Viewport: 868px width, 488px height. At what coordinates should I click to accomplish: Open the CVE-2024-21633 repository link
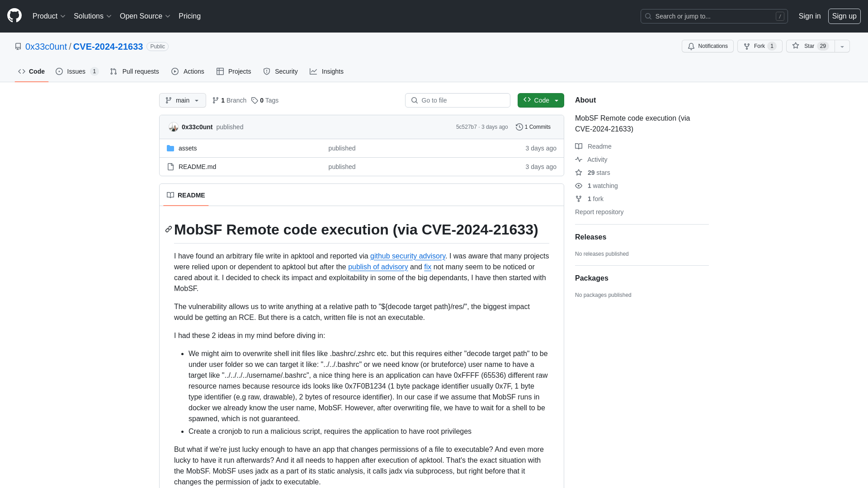pos(108,47)
